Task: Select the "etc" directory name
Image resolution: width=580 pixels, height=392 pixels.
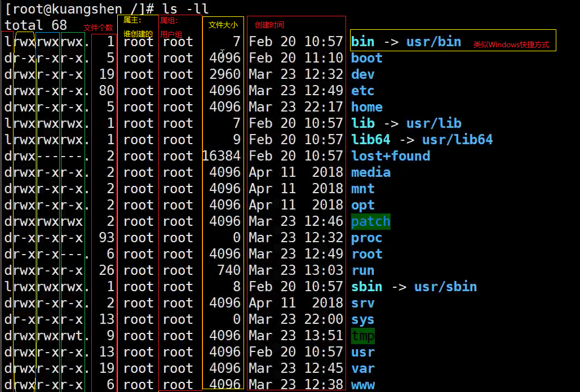Action: point(363,91)
